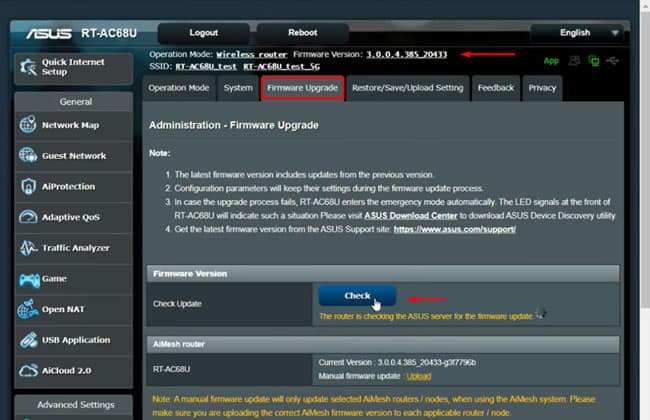
Task: Click the AiMesh router section header
Action: 383,344
